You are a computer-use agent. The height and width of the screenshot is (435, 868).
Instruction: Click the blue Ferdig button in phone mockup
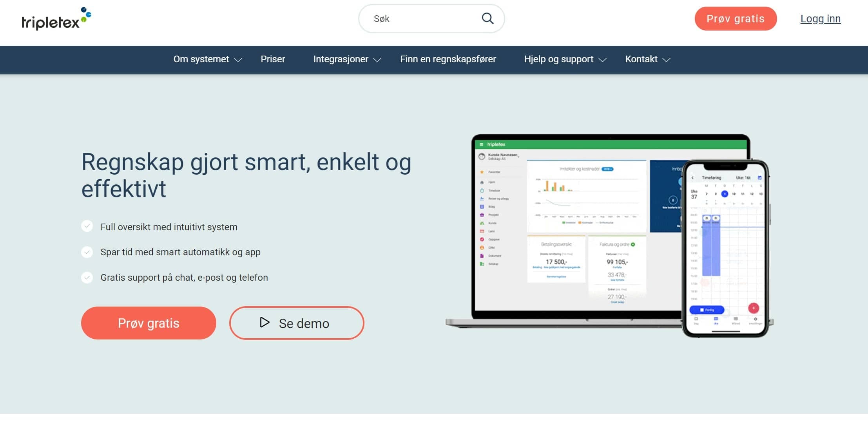click(707, 310)
